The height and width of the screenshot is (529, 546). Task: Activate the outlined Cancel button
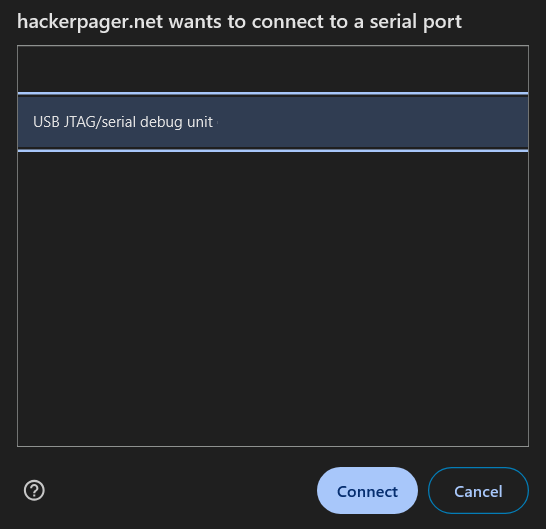point(478,490)
